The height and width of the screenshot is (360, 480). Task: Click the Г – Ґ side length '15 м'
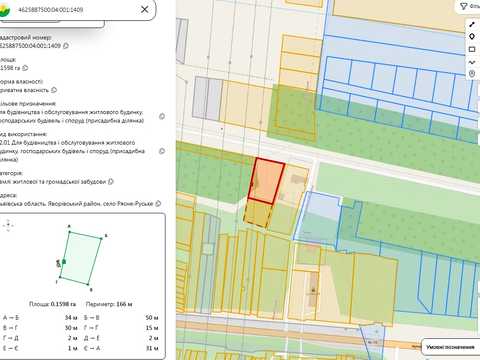152,328
